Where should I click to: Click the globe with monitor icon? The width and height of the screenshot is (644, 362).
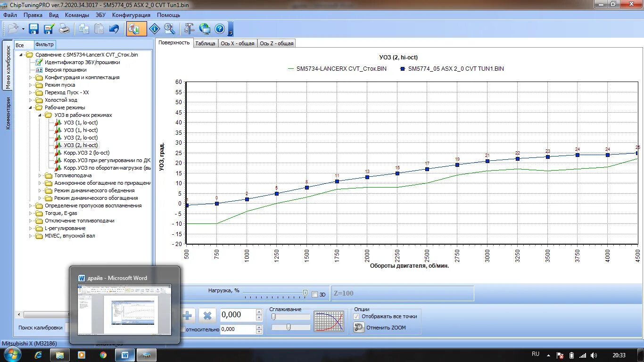[205, 29]
